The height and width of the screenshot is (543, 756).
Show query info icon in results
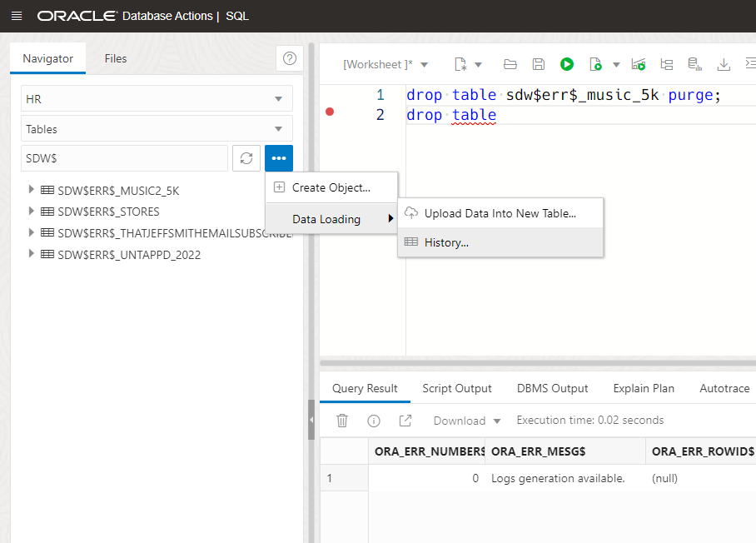point(374,421)
